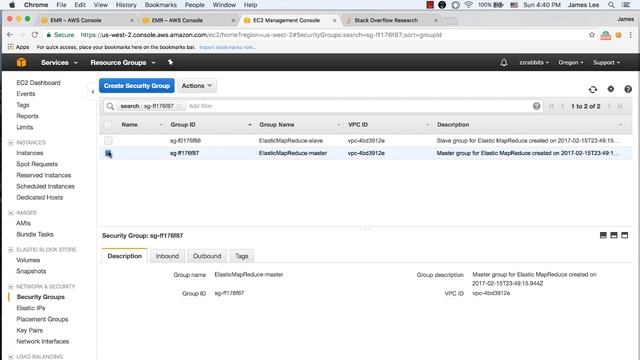Open the Apps bookmarks shortcut

point(18,47)
